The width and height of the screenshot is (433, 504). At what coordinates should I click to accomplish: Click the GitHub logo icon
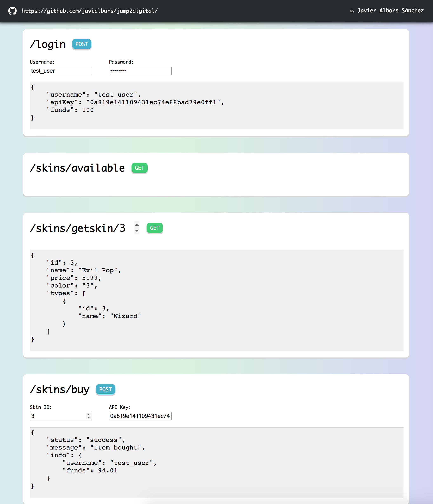click(12, 11)
